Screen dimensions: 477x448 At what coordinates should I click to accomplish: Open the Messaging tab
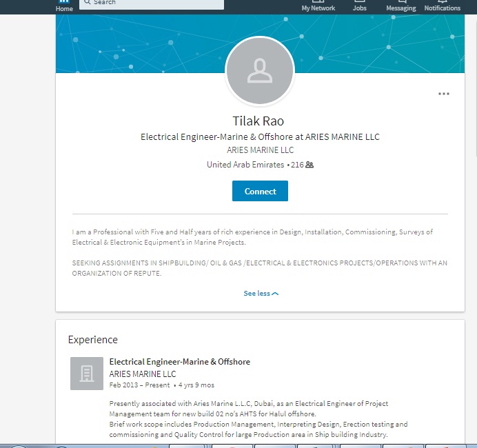click(401, 6)
